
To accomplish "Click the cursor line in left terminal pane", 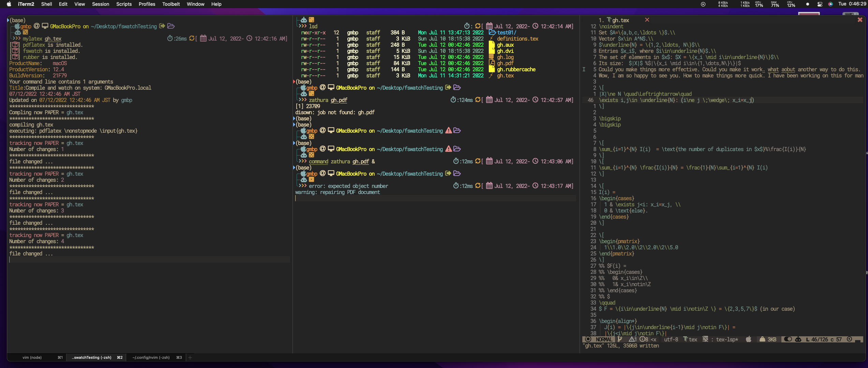I will [149, 260].
